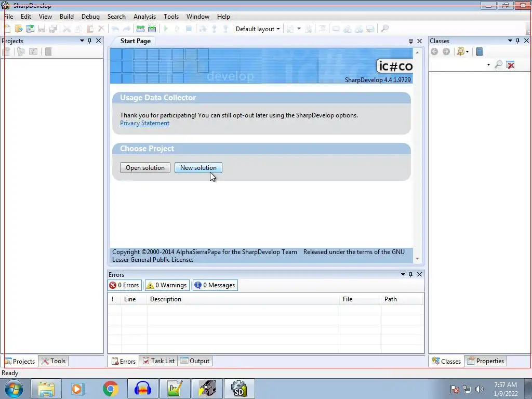The width and height of the screenshot is (532, 399).
Task: Close the Start Page tab
Action: pos(419,41)
